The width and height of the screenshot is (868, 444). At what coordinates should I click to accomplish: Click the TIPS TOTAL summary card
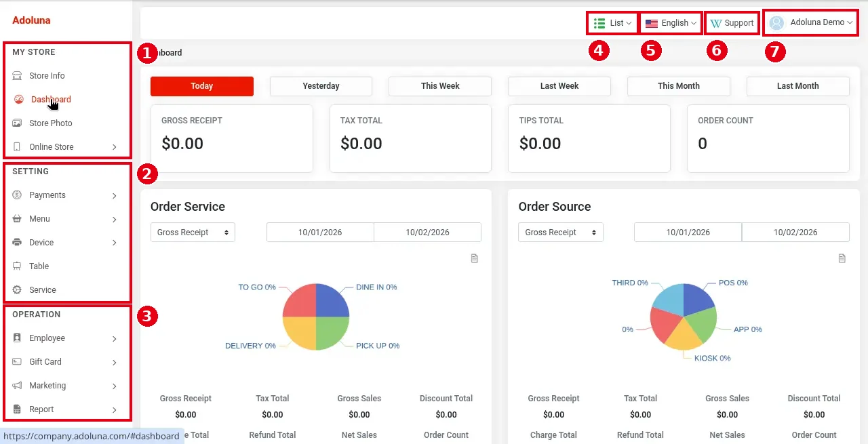pyautogui.click(x=589, y=138)
